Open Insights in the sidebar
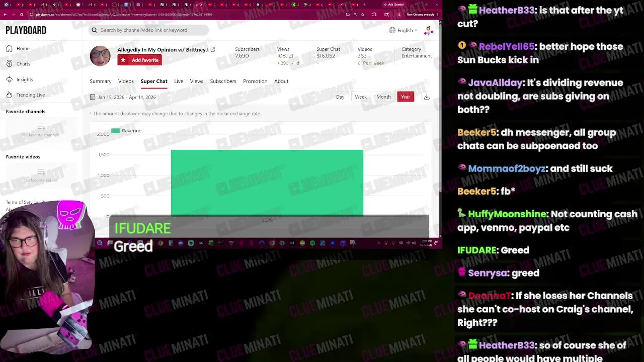The width and height of the screenshot is (644, 362). (x=24, y=79)
